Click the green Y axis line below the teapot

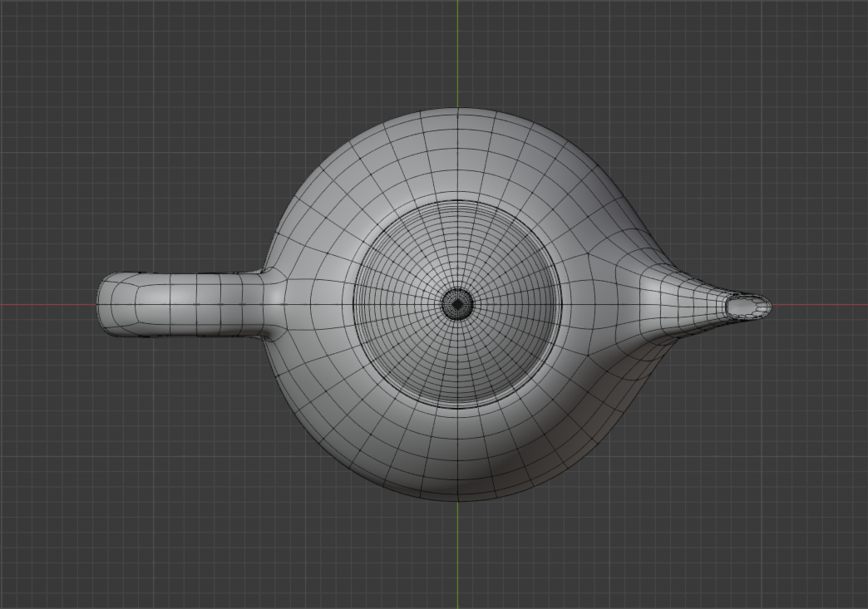pos(456,557)
